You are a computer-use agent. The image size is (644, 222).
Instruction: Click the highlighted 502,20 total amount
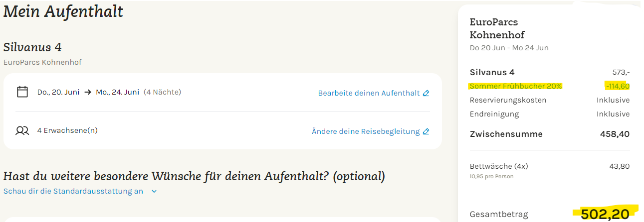[605, 214]
